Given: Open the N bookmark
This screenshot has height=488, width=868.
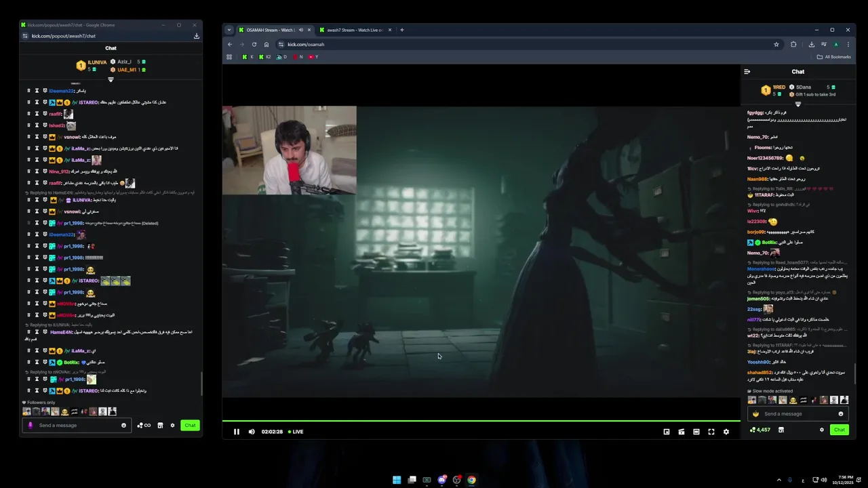Looking at the screenshot, I should pos(298,57).
